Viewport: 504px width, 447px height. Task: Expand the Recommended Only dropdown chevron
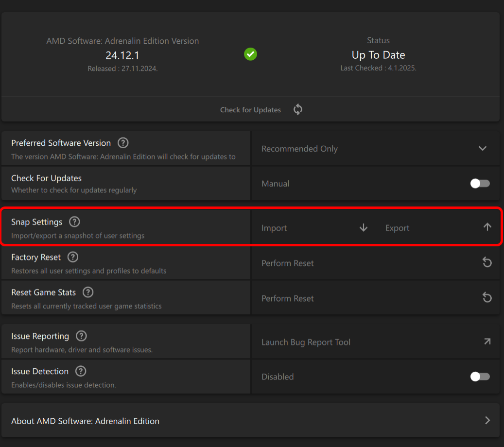point(483,149)
